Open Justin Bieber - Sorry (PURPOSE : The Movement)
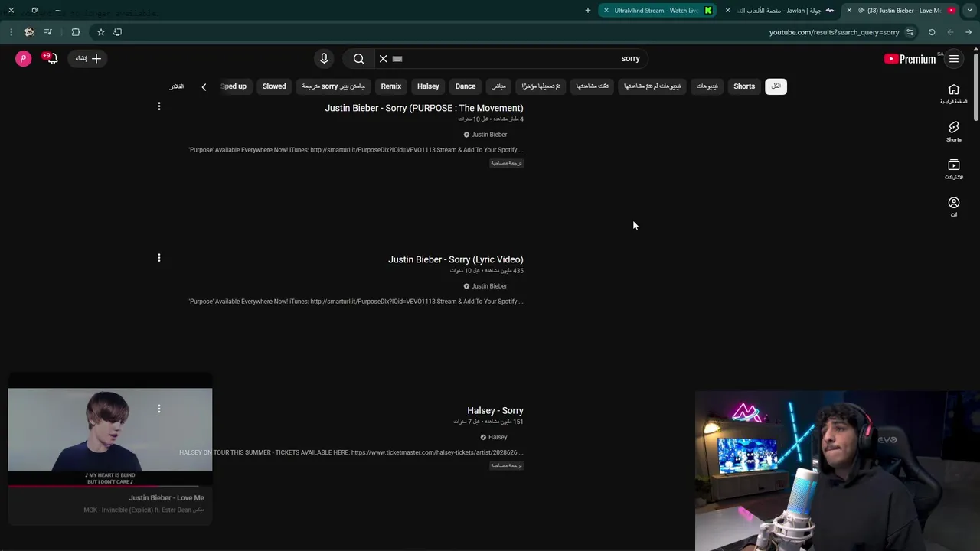This screenshot has width=980, height=551. 424,108
